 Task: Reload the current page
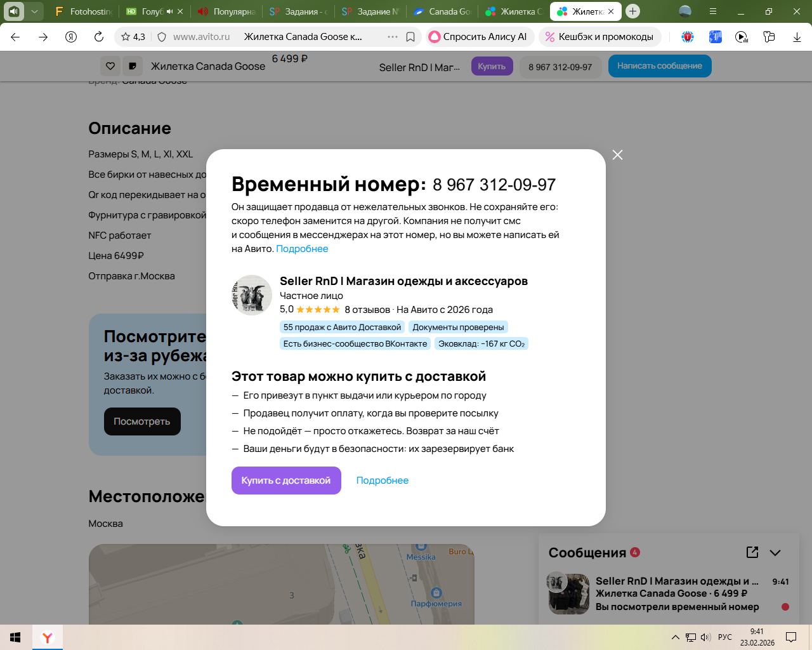(99, 37)
